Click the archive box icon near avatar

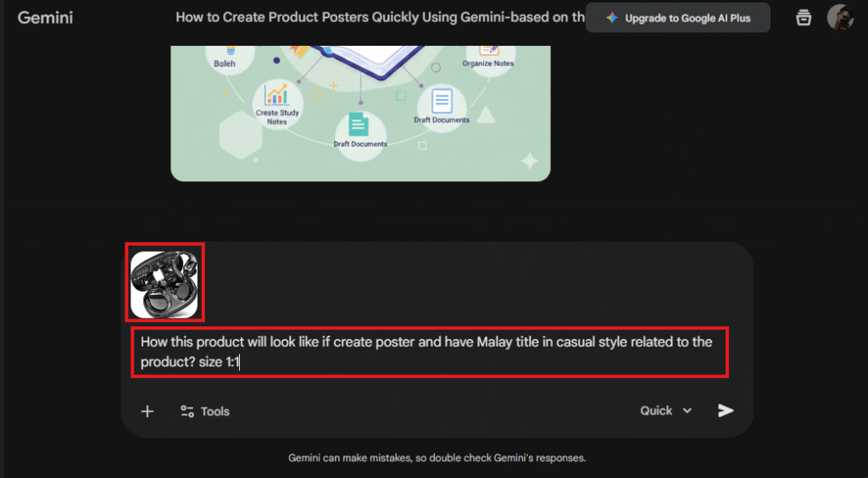tap(804, 18)
